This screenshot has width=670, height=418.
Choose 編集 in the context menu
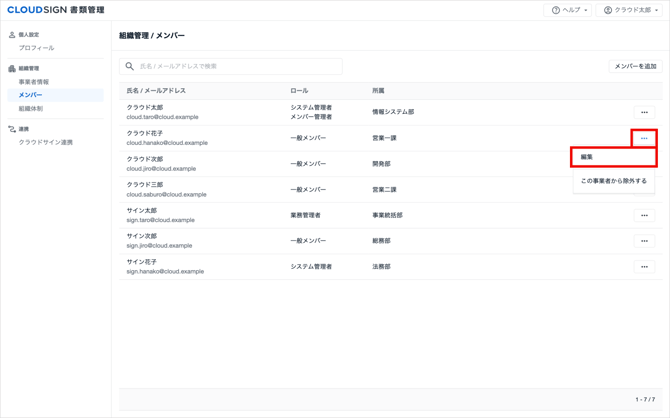coord(614,157)
